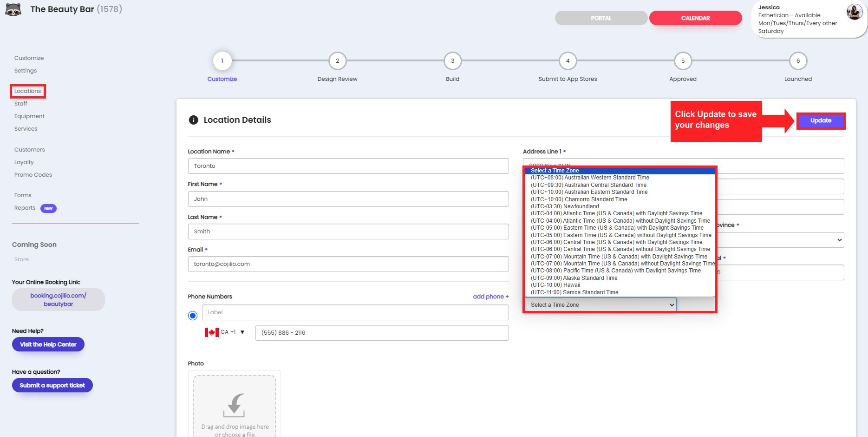Click the Canadian flag country icon
Viewport: 868px width, 437px height.
coord(211,332)
